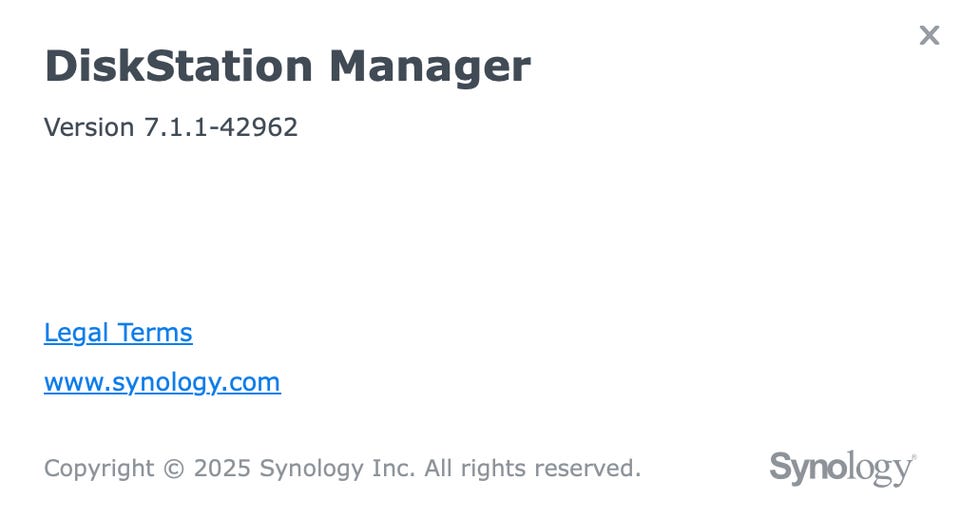Click the Version 7.1.1-42962 text line
Screen dimensions: 960x519
pos(171,127)
